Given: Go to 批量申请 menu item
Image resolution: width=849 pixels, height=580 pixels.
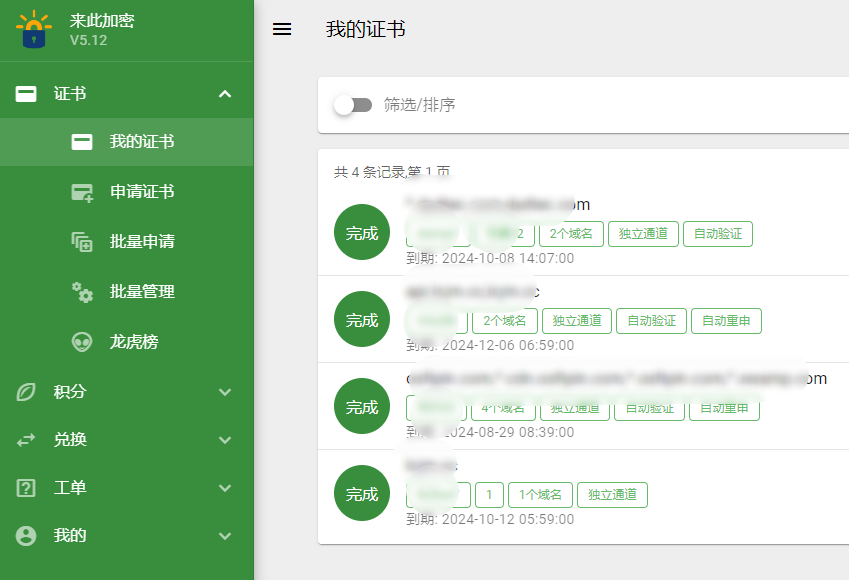Looking at the screenshot, I should coord(127,242).
